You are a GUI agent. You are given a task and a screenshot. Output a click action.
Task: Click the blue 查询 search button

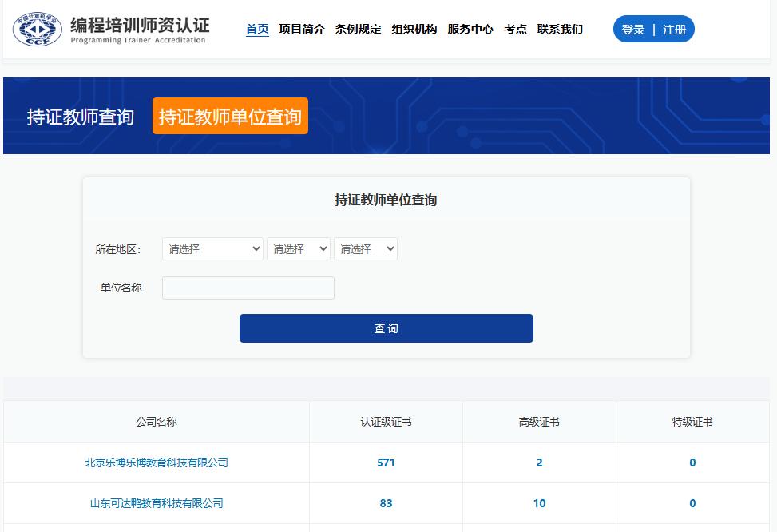click(x=387, y=328)
